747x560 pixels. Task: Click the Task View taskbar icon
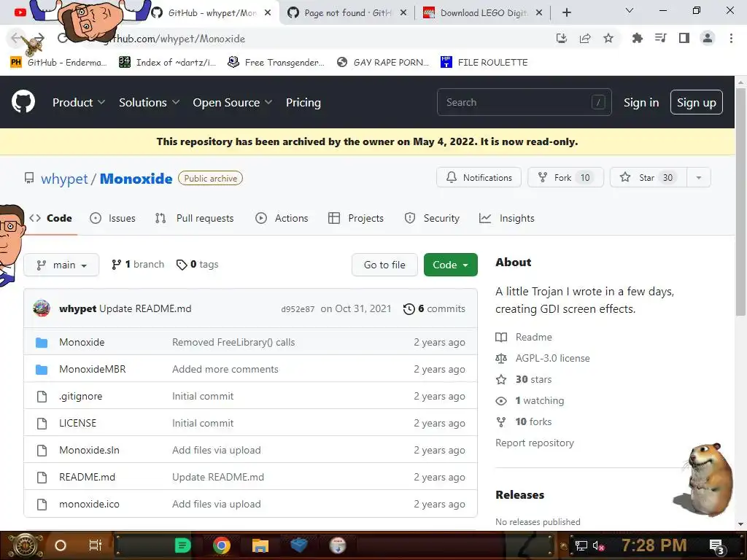96,545
